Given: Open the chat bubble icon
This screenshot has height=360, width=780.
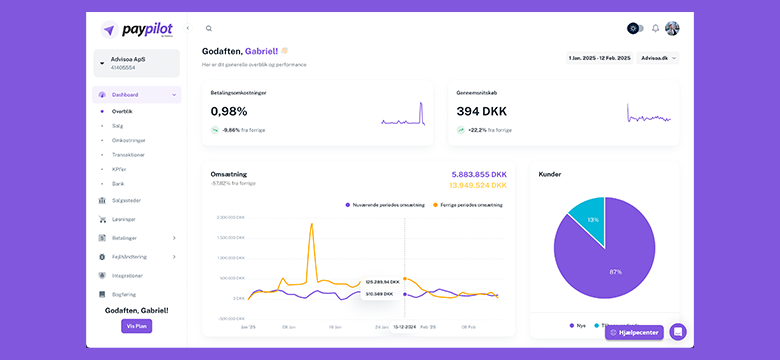Looking at the screenshot, I should point(678,332).
